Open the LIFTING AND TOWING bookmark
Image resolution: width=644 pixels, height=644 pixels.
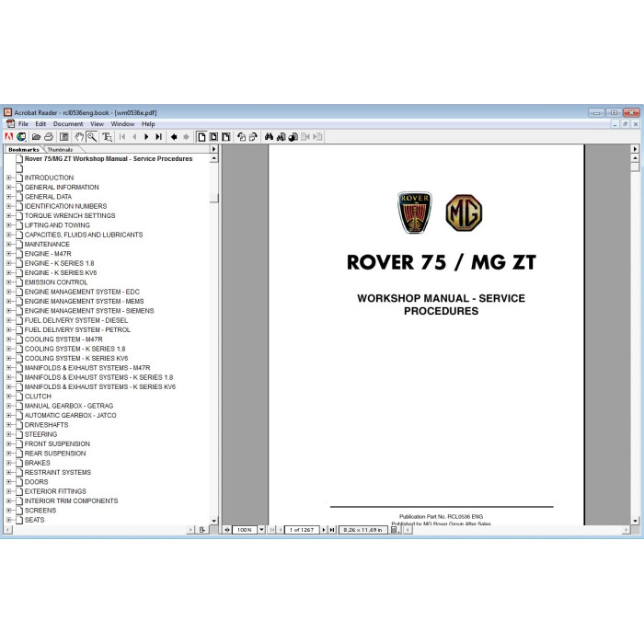point(57,225)
